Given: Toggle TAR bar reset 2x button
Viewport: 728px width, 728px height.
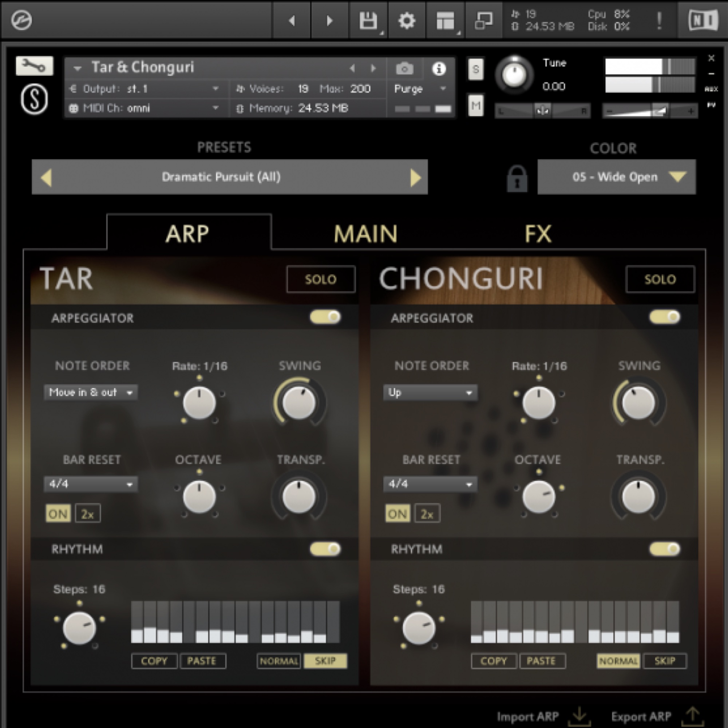Looking at the screenshot, I should pos(88,513).
